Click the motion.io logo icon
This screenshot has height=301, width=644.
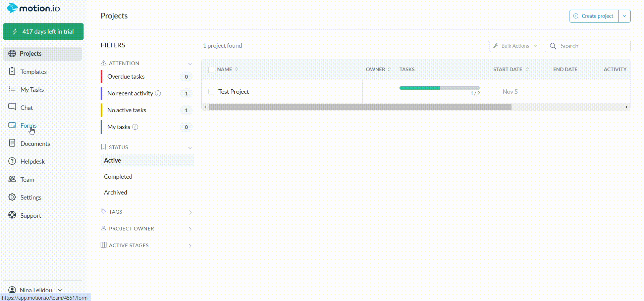point(12,8)
